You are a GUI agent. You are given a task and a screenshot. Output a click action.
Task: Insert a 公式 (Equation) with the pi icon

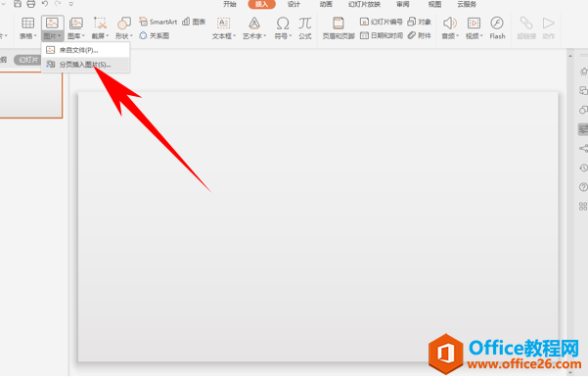coord(305,28)
